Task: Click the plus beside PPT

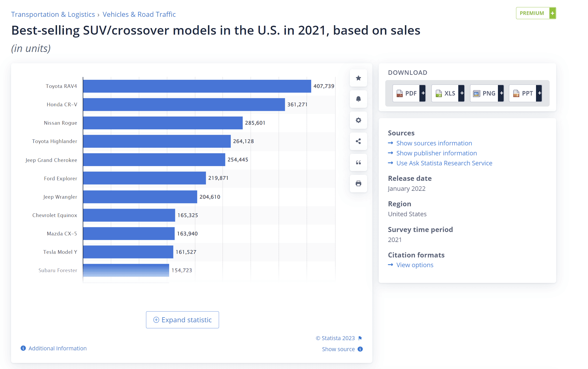Action: coord(539,93)
